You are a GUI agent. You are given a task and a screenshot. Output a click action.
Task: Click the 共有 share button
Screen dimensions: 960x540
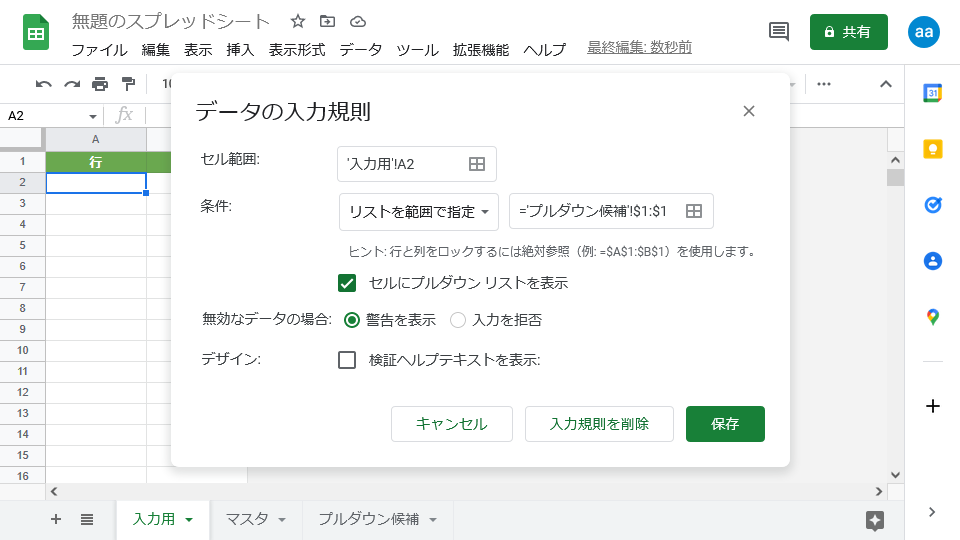[x=849, y=32]
